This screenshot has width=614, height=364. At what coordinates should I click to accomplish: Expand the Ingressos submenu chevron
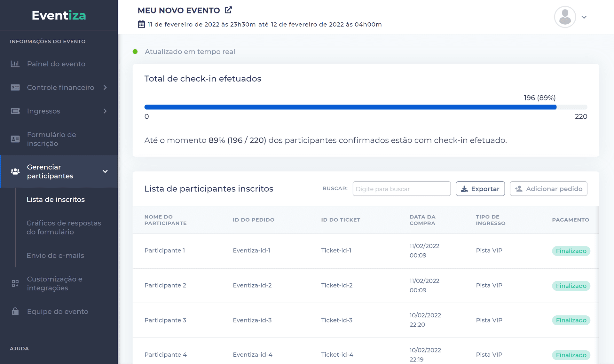[105, 111]
